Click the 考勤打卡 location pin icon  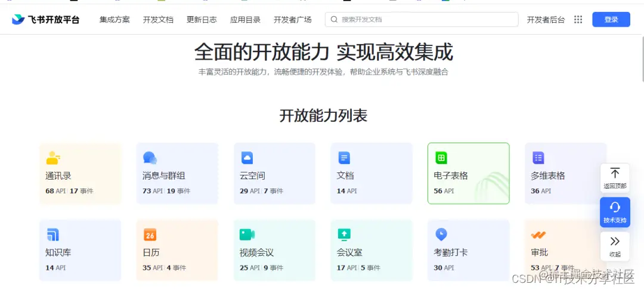(x=441, y=235)
